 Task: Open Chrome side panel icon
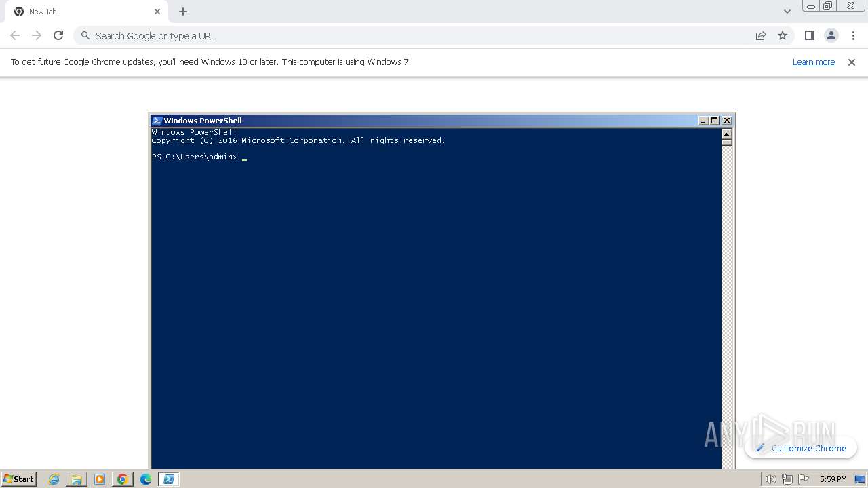tap(809, 35)
